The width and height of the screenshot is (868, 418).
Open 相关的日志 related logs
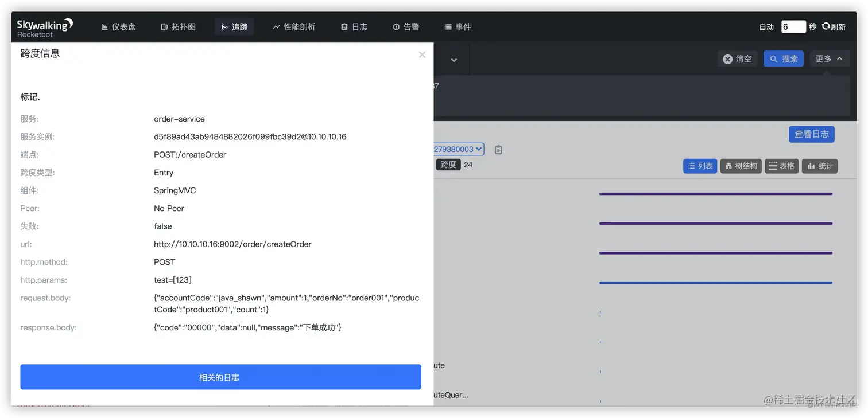coord(221,377)
